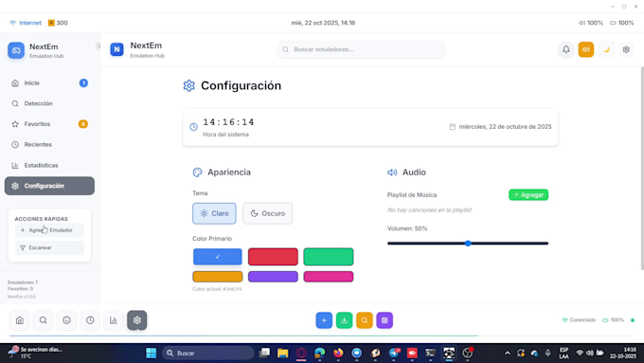The width and height of the screenshot is (644, 363).
Task: Click the calendar icon beside the date
Action: point(452,127)
